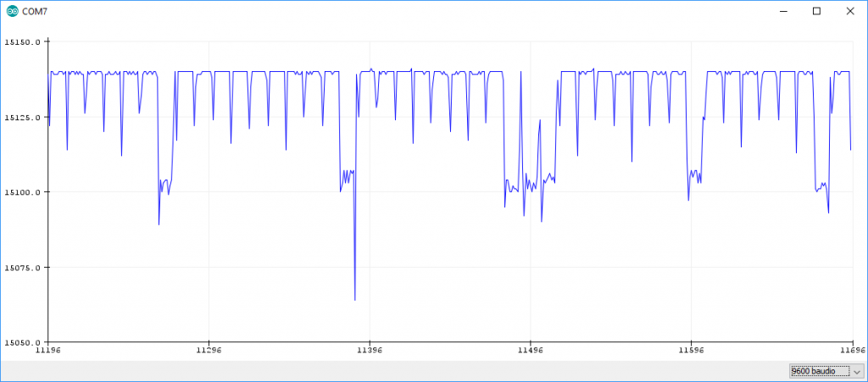The width and height of the screenshot is (868, 382).
Task: Close the COM7 serial plotter window
Action: [851, 11]
